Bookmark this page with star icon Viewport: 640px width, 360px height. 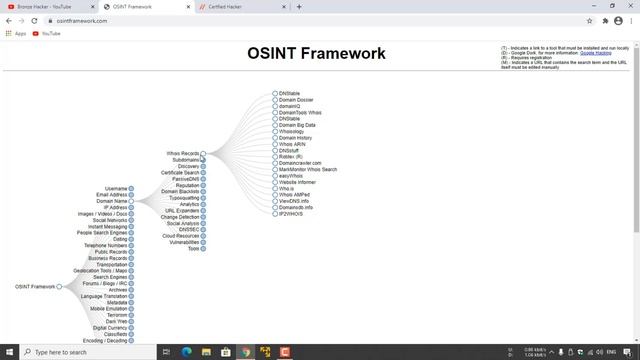click(x=589, y=21)
